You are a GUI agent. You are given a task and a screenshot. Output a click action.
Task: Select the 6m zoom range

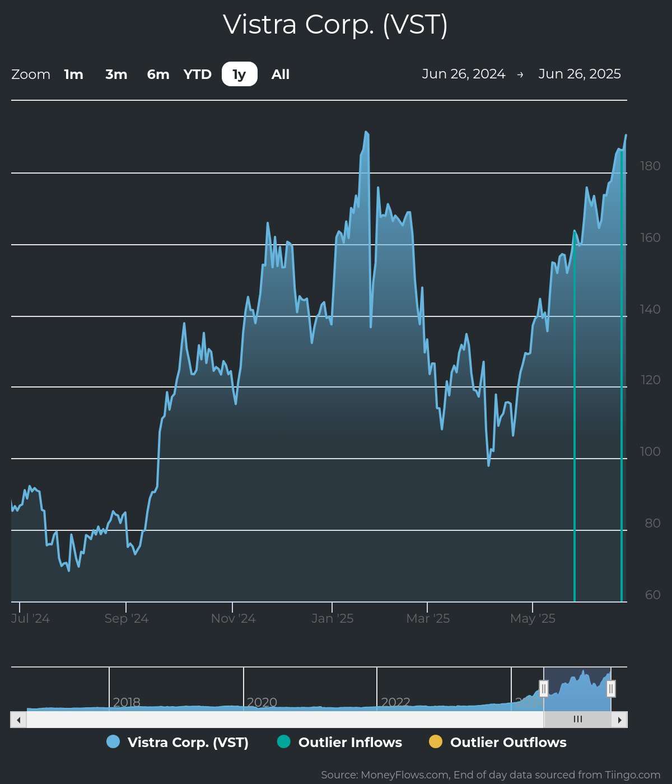pos(158,74)
